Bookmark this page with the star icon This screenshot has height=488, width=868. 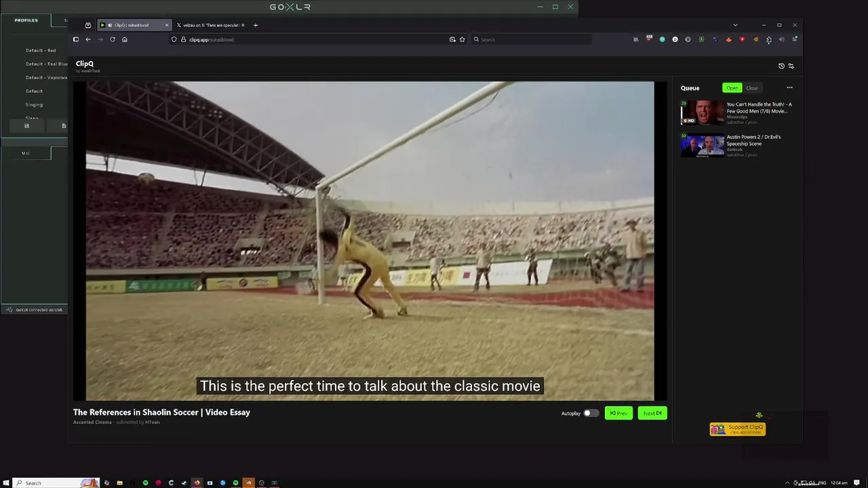[x=462, y=39]
